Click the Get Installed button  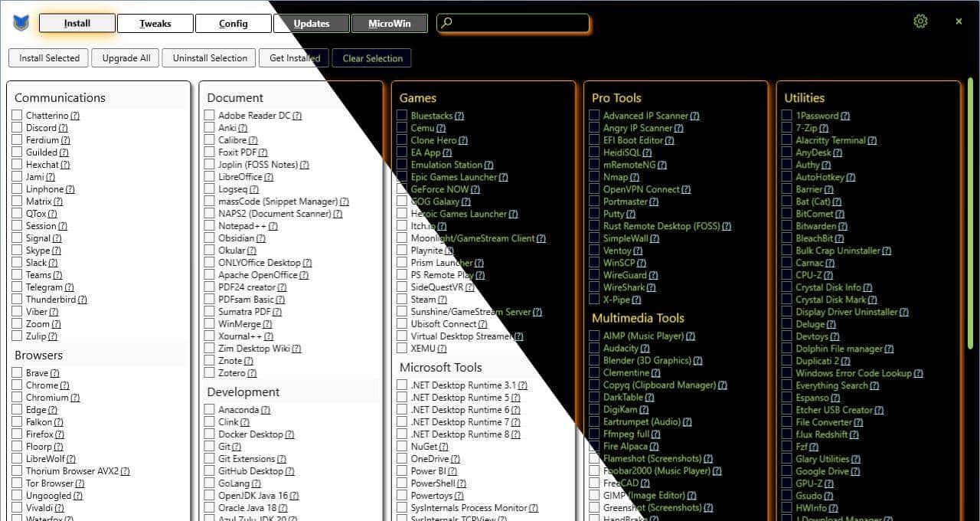click(294, 58)
